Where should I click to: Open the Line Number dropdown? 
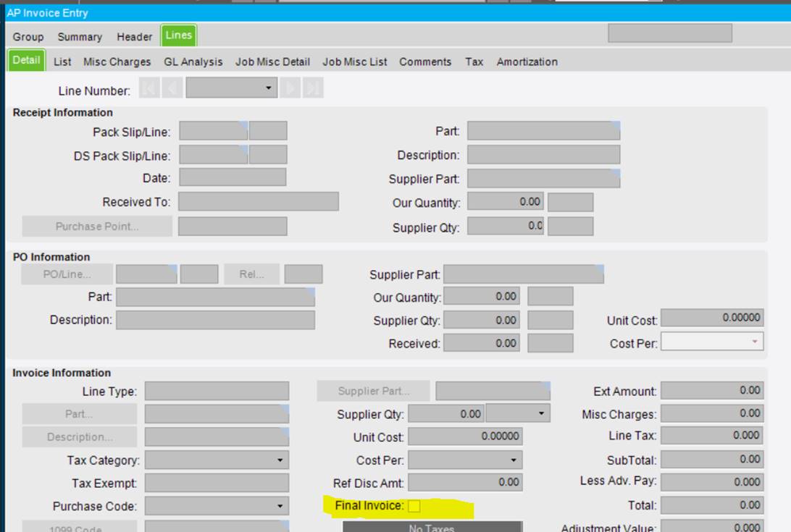268,88
